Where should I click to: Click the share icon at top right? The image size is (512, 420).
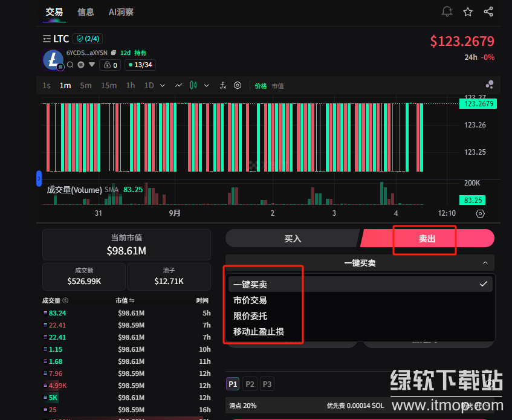pyautogui.click(x=488, y=11)
